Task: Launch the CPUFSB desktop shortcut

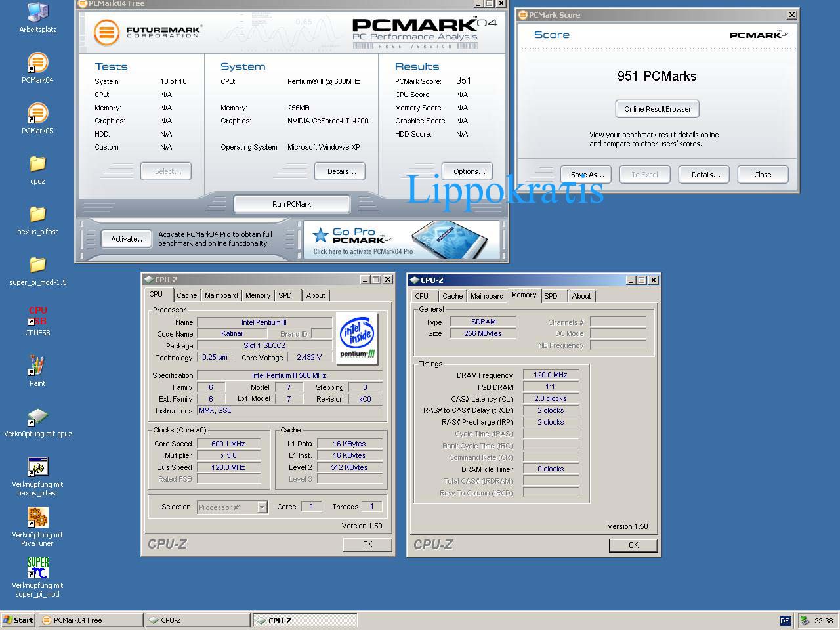Action: pyautogui.click(x=37, y=321)
